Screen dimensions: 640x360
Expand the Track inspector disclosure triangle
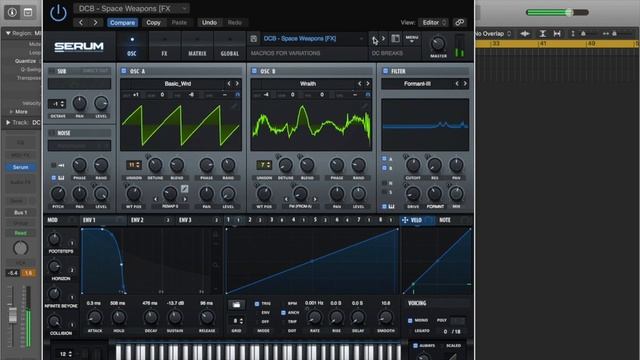point(8,122)
